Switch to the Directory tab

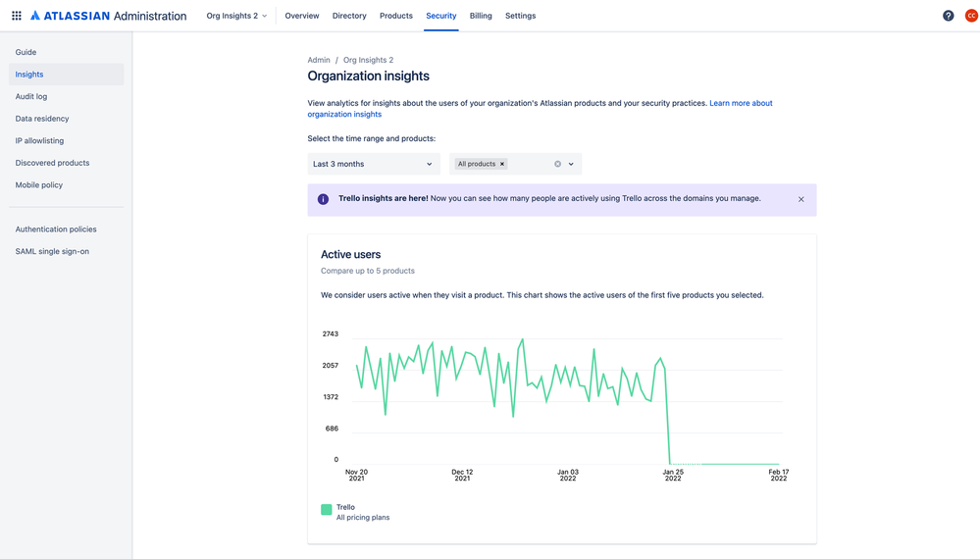(349, 16)
